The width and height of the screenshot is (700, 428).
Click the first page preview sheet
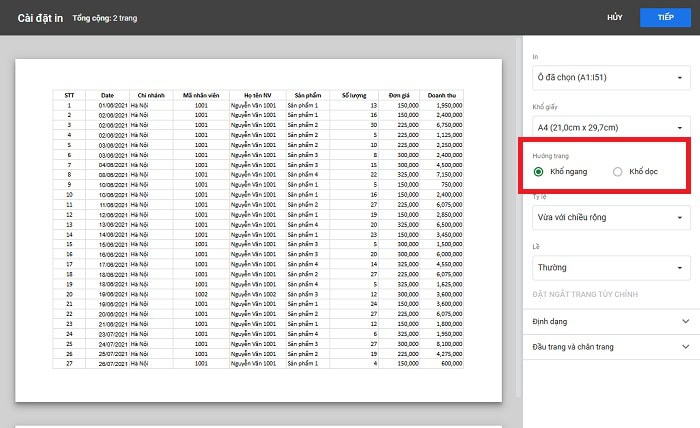tap(258, 230)
